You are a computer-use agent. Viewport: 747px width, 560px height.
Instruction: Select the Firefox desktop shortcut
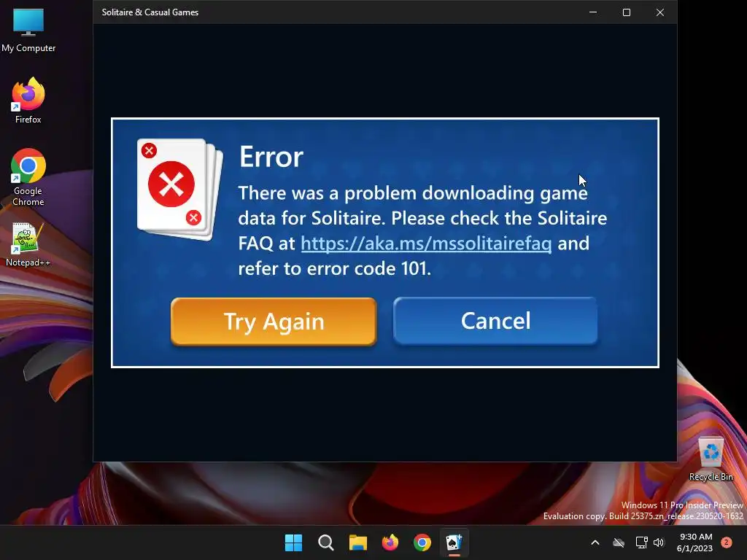(28, 101)
